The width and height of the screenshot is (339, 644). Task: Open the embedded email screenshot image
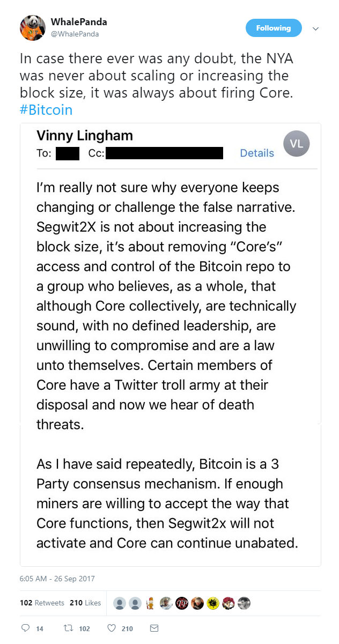click(170, 344)
